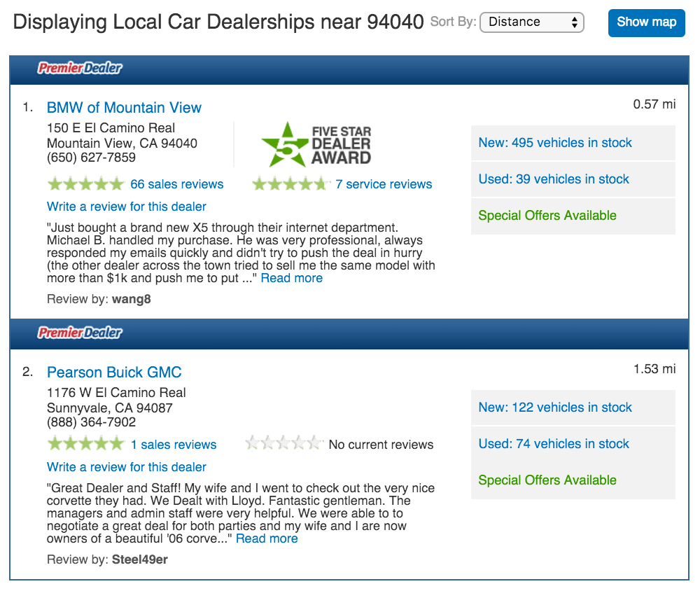Click the page heading Displaying Local Car Dealerships
This screenshot has width=700, height=591.
[218, 22]
